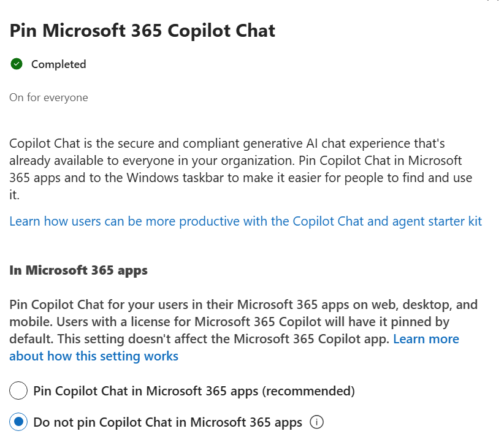This screenshot has height=442, width=504.
Task: Open the Copilot Chat and agent starter kit link
Action: [x=246, y=221]
